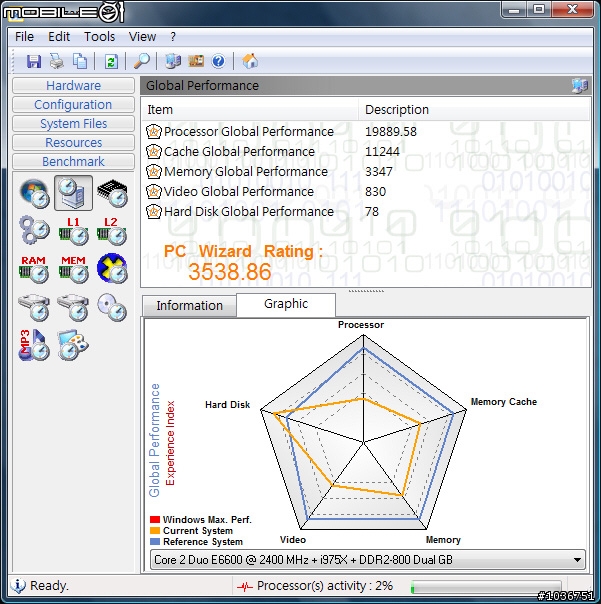This screenshot has width=601, height=604.
Task: Select the Video Global Performance row
Action: coord(366,192)
